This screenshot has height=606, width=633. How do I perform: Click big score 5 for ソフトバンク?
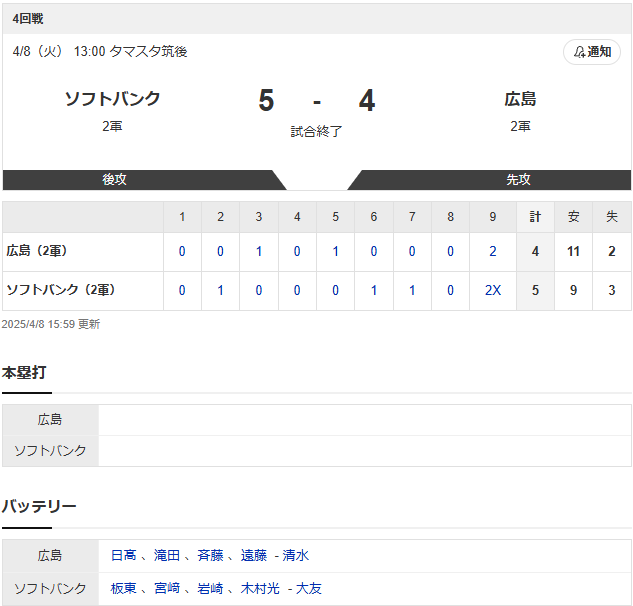(266, 101)
